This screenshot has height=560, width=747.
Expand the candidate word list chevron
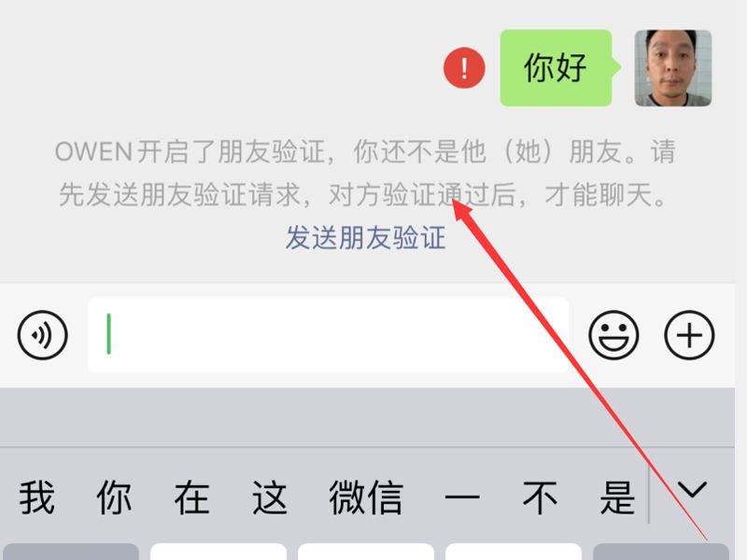tap(692, 490)
